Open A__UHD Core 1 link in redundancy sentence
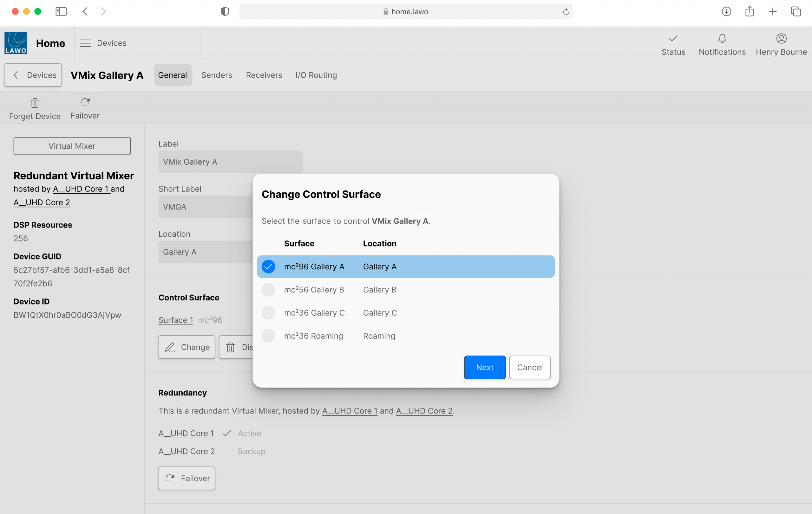This screenshot has width=812, height=514. [x=350, y=411]
